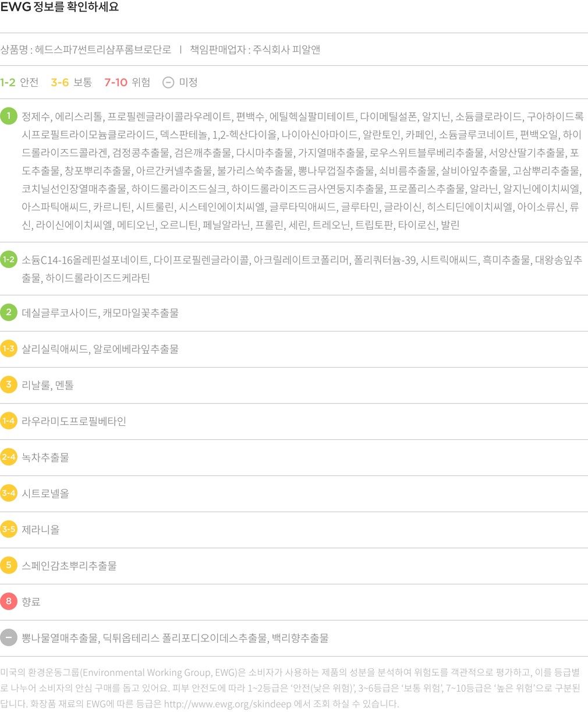Click the yellow 3-5 grade badge
The image size is (588, 712).
9,529
